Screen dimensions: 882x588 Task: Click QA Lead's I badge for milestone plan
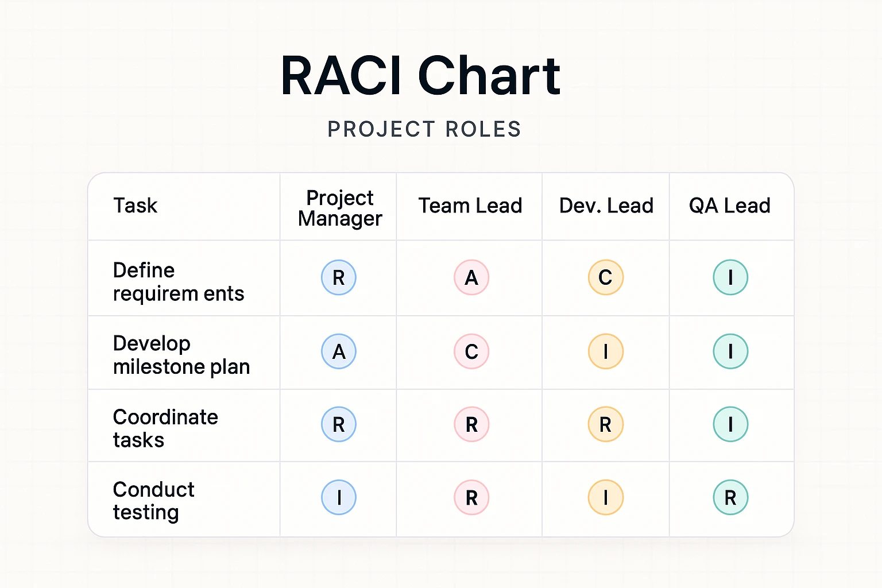click(730, 351)
